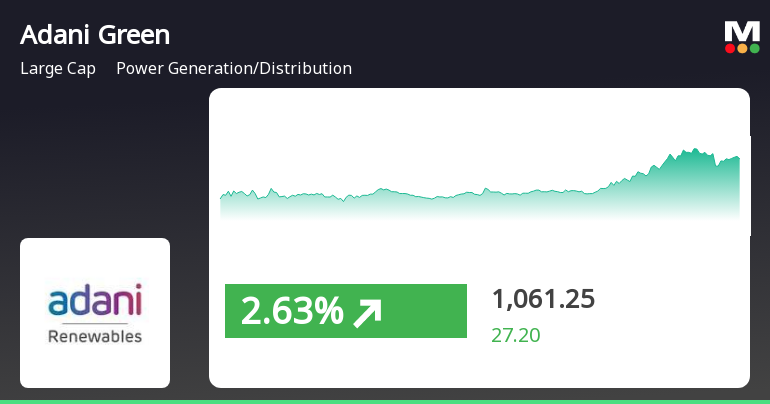
Task: Open the Power Generation/Distribution sector label
Action: (x=234, y=68)
